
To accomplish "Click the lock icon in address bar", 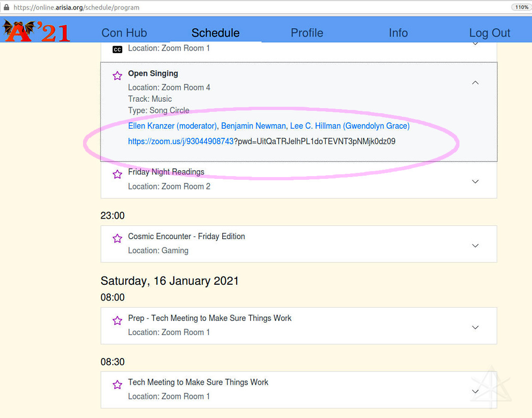I will (x=6, y=7).
